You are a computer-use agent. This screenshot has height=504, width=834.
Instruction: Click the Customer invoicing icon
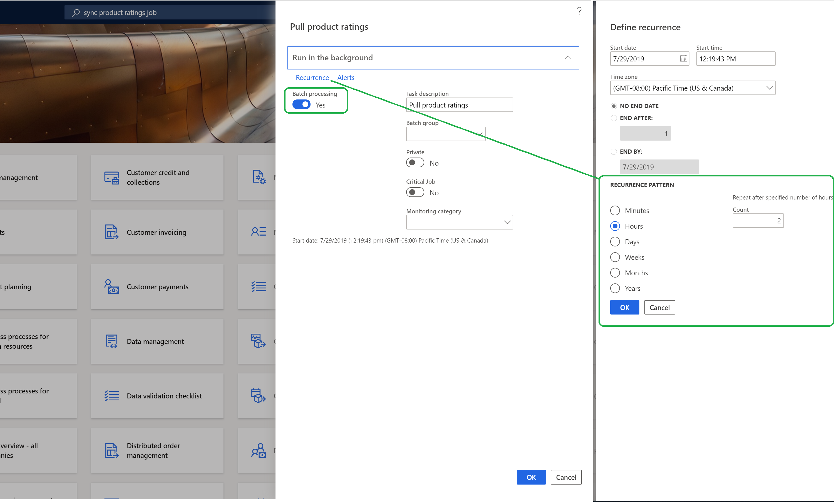[111, 231]
